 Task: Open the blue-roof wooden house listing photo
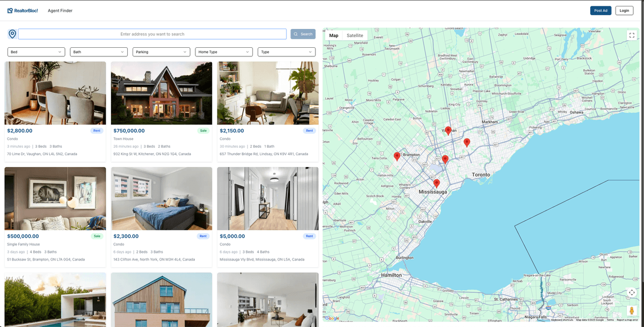[162, 300]
